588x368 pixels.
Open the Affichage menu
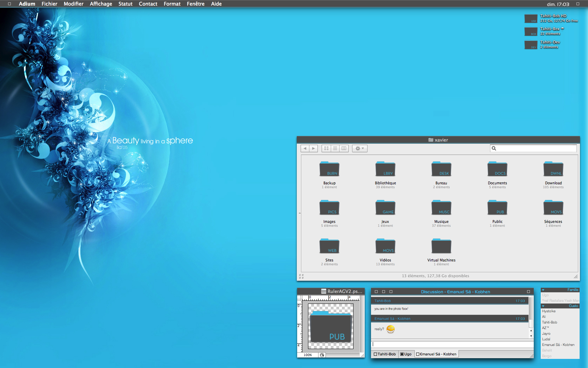click(101, 4)
